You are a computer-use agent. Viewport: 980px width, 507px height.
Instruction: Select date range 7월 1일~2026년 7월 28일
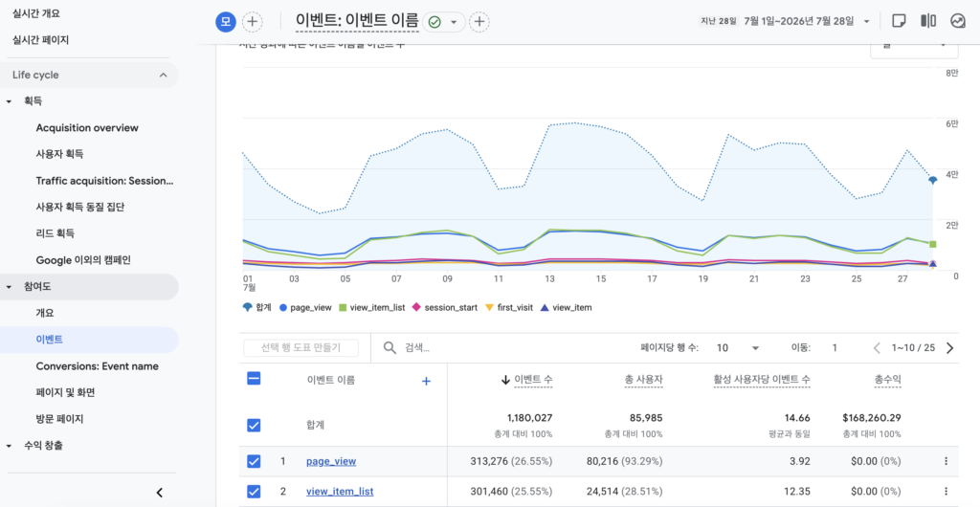799,21
